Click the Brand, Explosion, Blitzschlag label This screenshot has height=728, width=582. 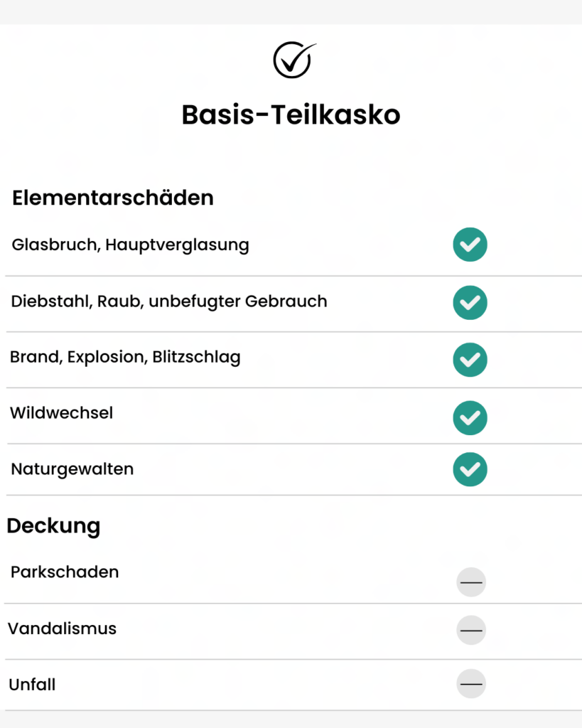coord(125,358)
